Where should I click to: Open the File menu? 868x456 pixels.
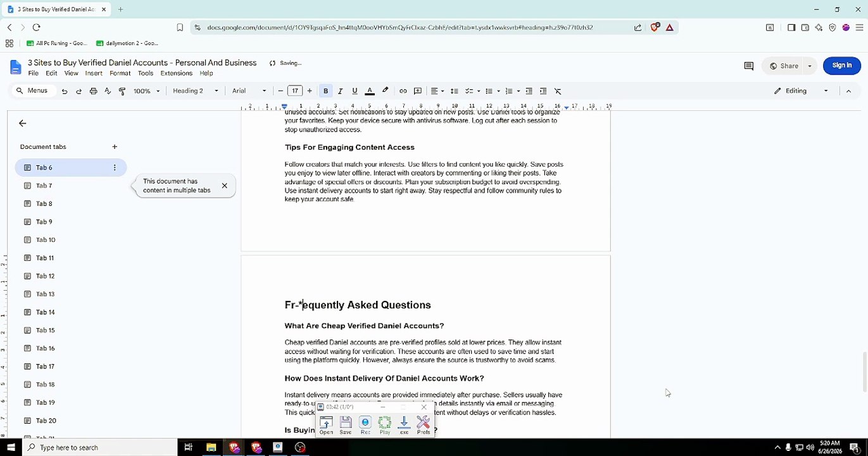click(34, 73)
